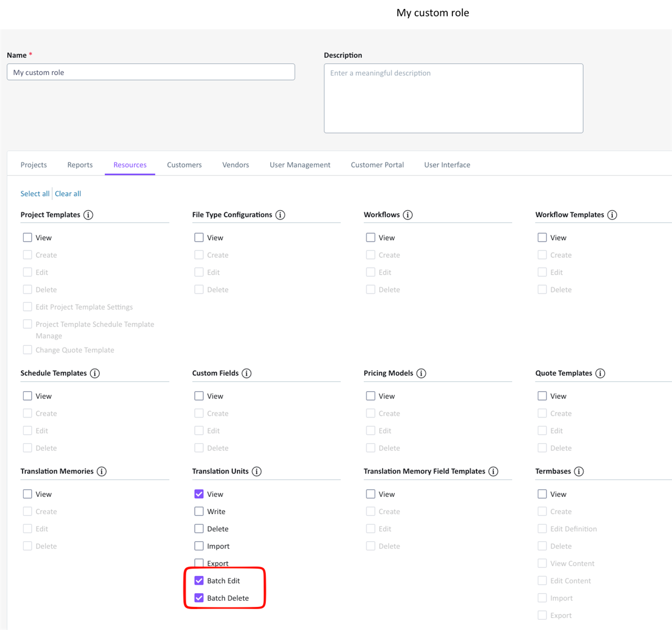
Task: Click info icon beside File Type Configurations
Action: tap(280, 215)
